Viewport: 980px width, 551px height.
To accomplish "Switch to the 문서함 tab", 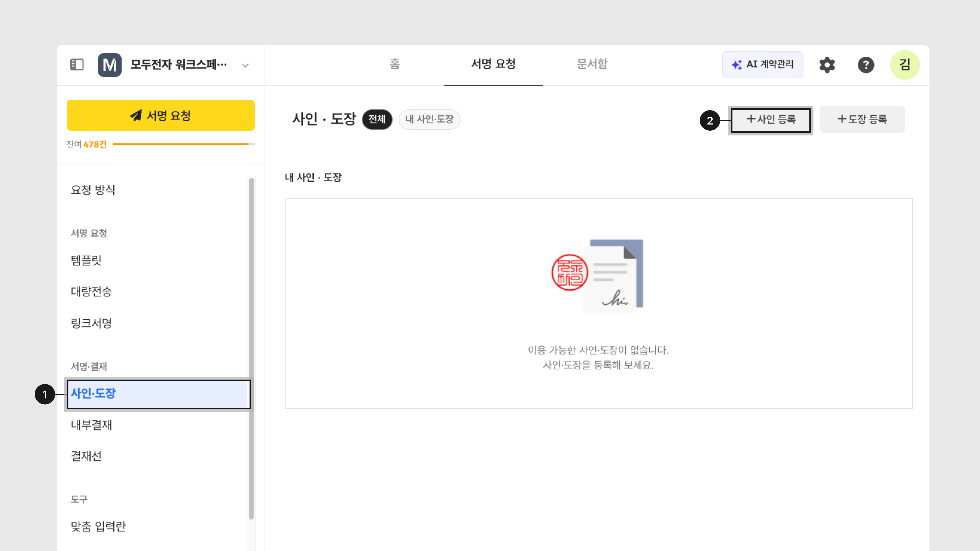I will pos(592,64).
